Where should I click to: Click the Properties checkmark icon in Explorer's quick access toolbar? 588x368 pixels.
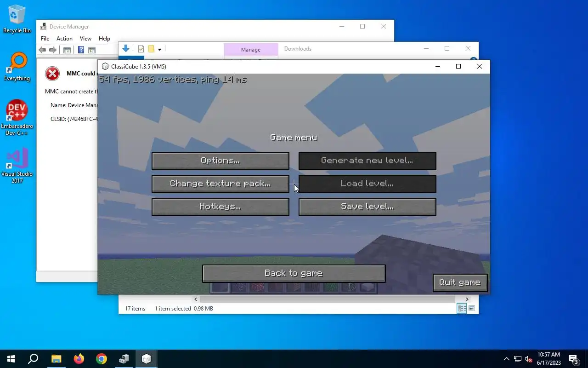pyautogui.click(x=141, y=49)
